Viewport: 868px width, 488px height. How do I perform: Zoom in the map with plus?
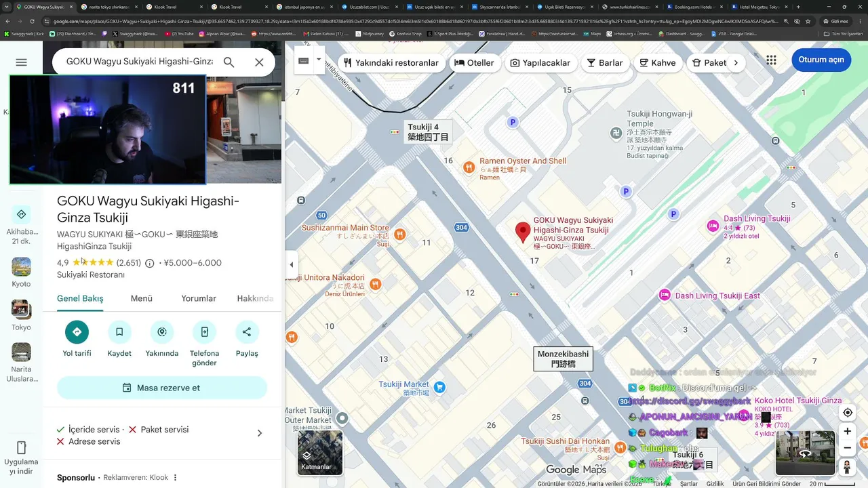(x=848, y=431)
